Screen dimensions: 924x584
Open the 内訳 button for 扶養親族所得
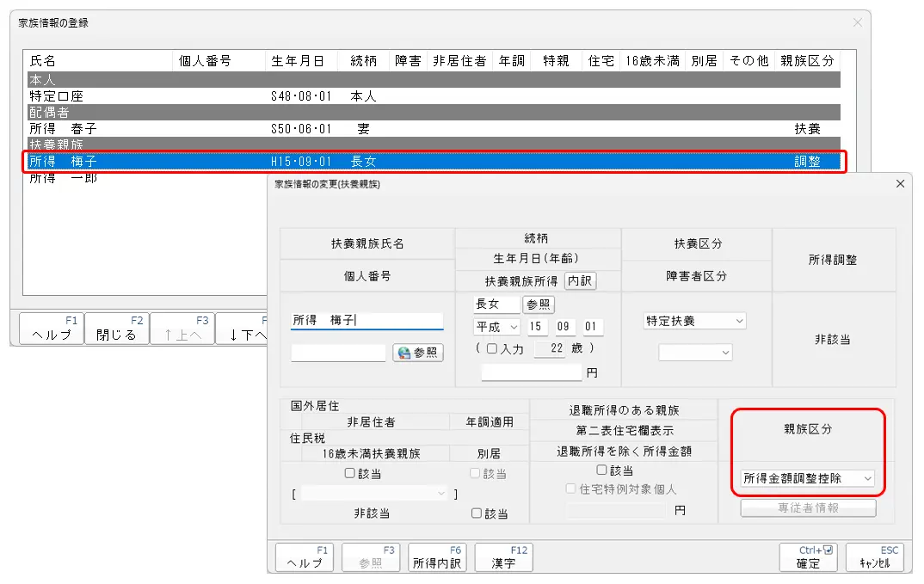(x=580, y=281)
